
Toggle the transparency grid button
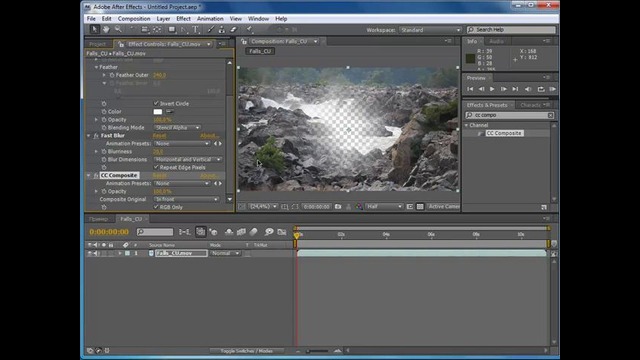pyautogui.click(x=420, y=207)
